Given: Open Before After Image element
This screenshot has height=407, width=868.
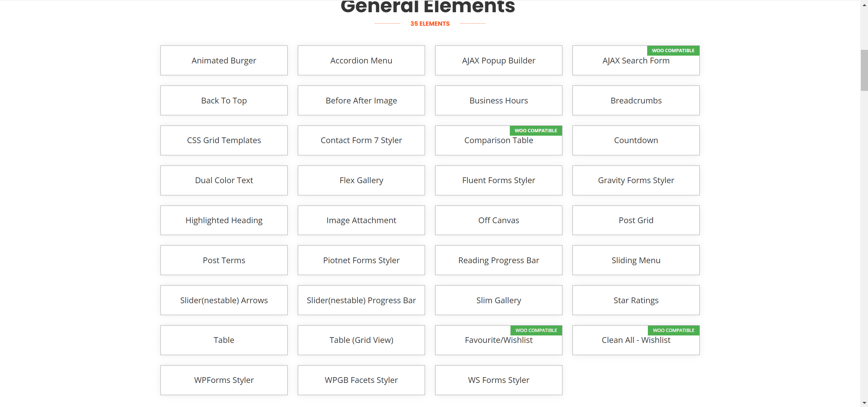Looking at the screenshot, I should click(x=361, y=100).
